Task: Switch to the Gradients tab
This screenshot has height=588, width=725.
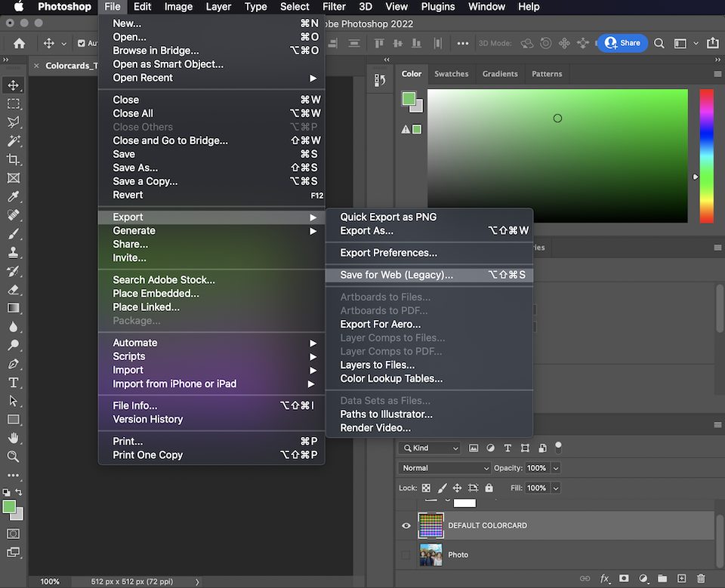Action: [x=500, y=74]
